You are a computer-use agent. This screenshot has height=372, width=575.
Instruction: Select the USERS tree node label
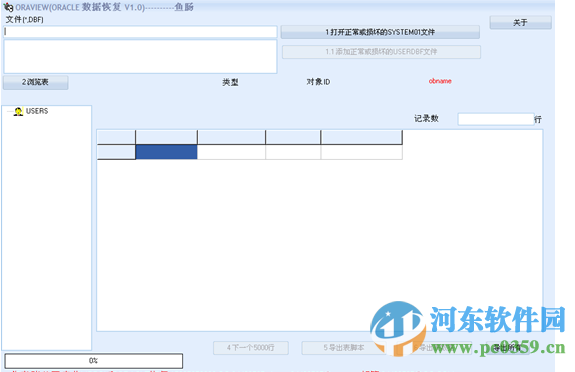(x=37, y=111)
